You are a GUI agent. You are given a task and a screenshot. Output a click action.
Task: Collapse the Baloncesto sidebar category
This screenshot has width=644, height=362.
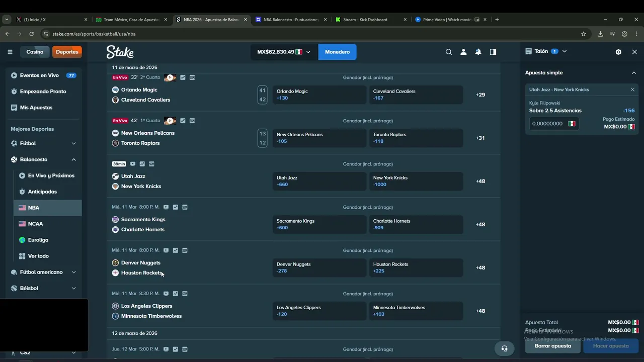click(73, 159)
